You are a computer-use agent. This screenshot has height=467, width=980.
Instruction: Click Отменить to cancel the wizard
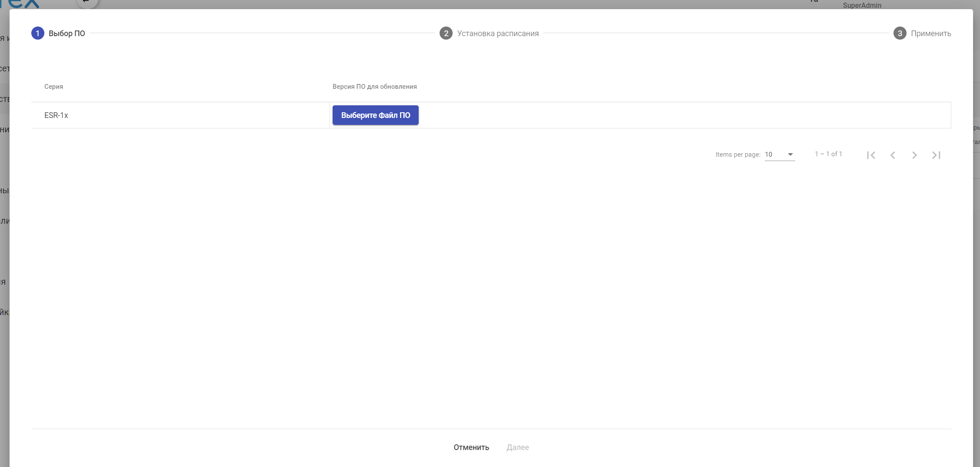(471, 447)
